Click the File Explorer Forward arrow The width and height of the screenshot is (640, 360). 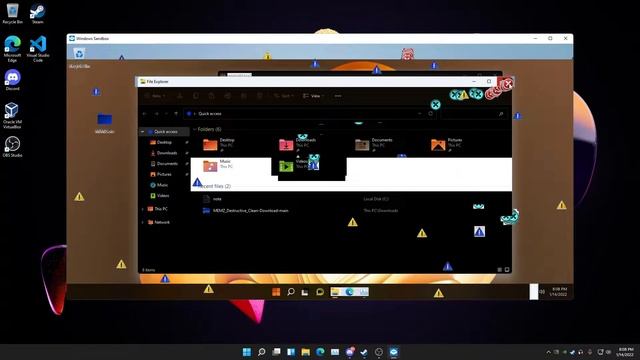point(156,114)
